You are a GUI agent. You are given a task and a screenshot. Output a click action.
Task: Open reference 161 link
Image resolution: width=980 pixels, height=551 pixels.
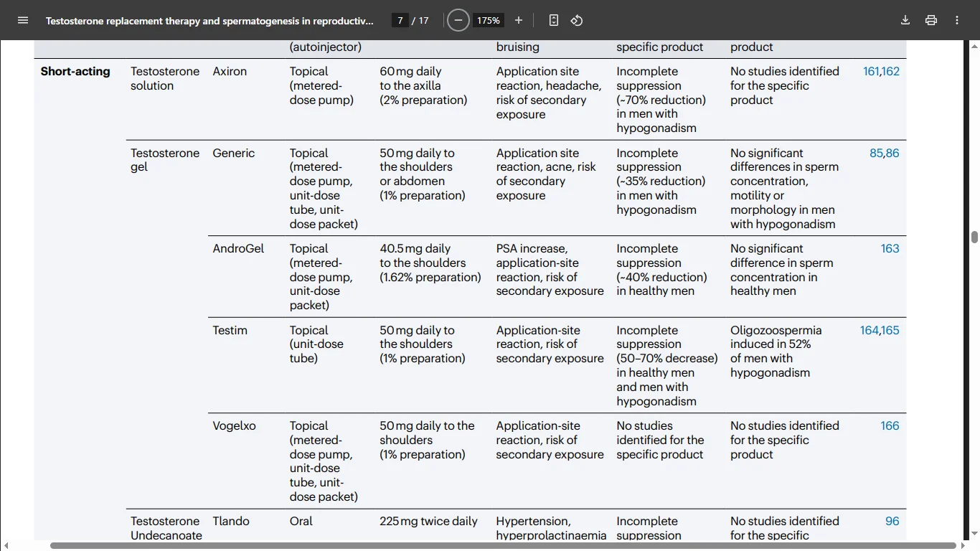coord(871,72)
